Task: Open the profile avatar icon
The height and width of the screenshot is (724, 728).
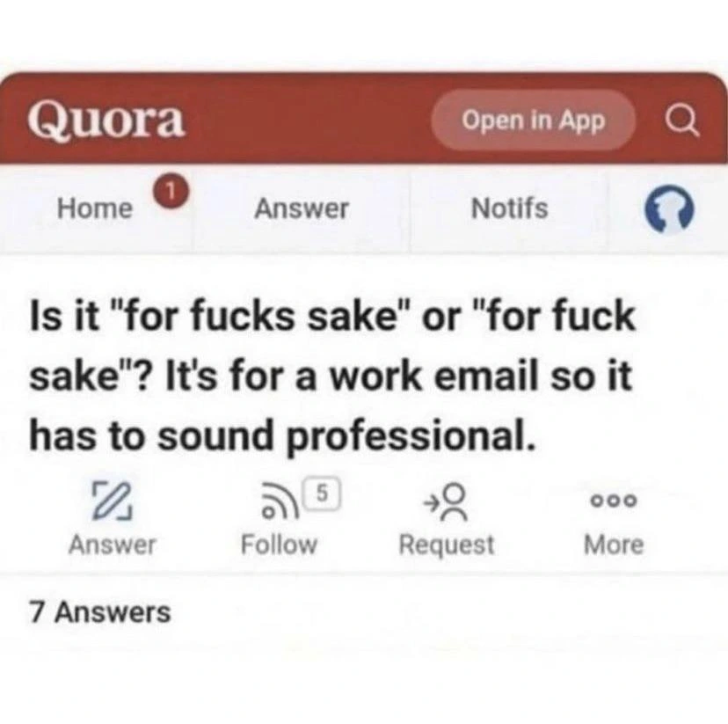Action: point(671,211)
